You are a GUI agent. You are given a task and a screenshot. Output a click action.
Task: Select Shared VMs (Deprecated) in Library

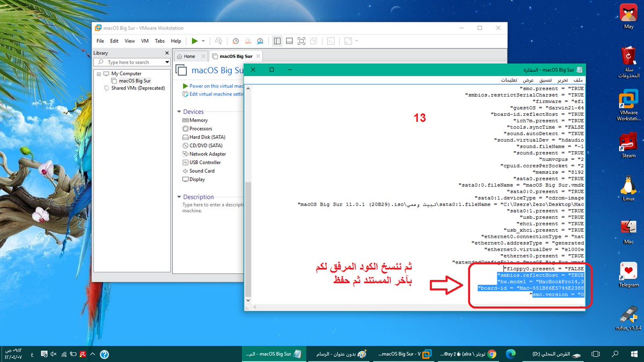coord(138,88)
